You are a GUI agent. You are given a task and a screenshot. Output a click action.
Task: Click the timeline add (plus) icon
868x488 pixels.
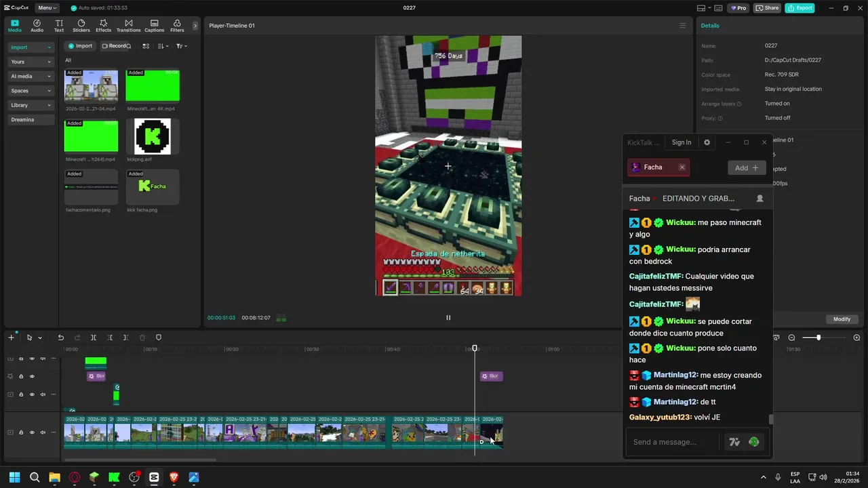click(x=11, y=338)
